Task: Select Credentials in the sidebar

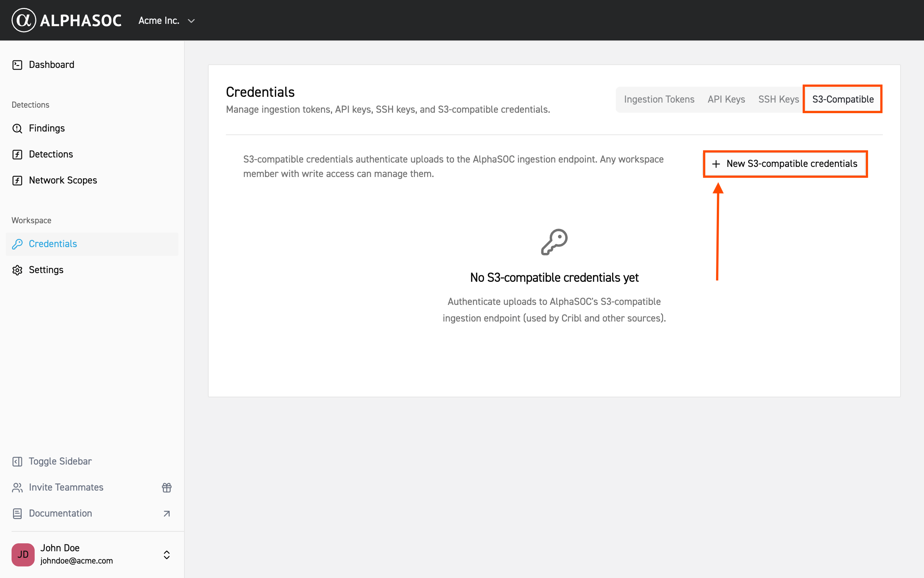Action: click(x=92, y=244)
